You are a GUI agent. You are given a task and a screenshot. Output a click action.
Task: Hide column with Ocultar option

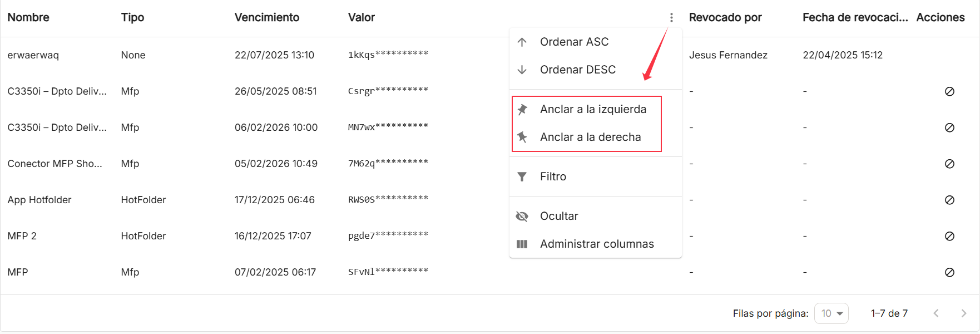596,216
